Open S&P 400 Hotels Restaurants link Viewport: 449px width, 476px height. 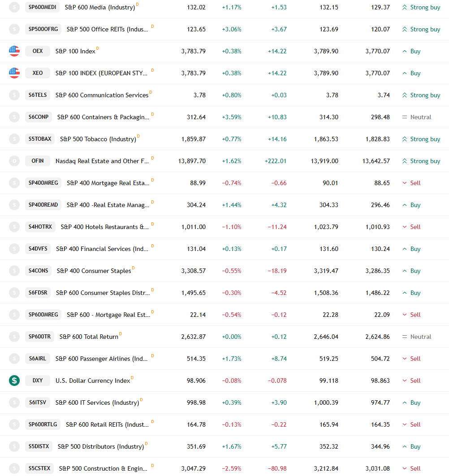(105, 227)
